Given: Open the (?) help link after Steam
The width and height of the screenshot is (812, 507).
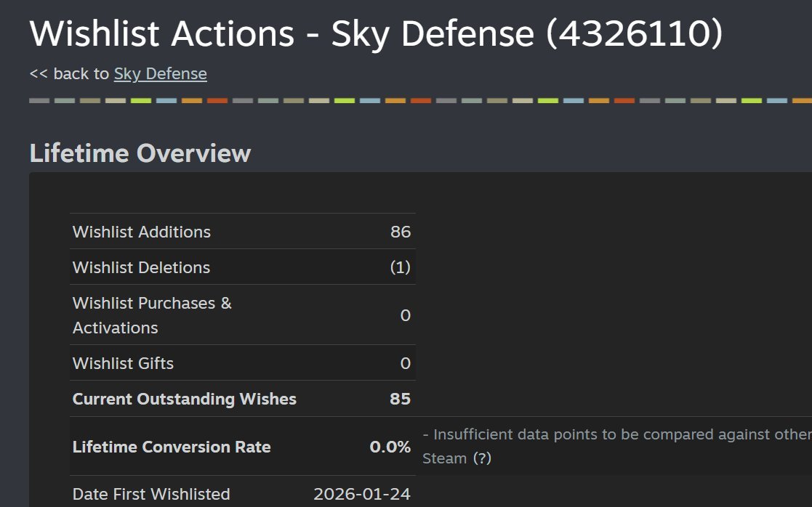Looking at the screenshot, I should [482, 458].
